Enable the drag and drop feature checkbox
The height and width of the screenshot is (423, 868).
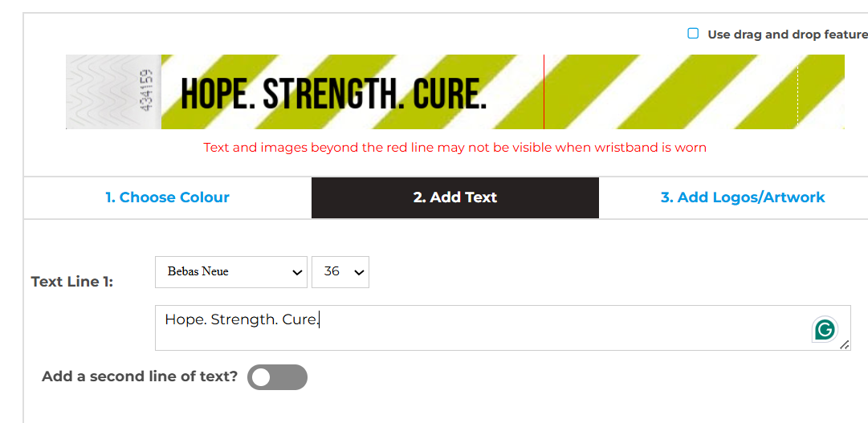pyautogui.click(x=693, y=34)
